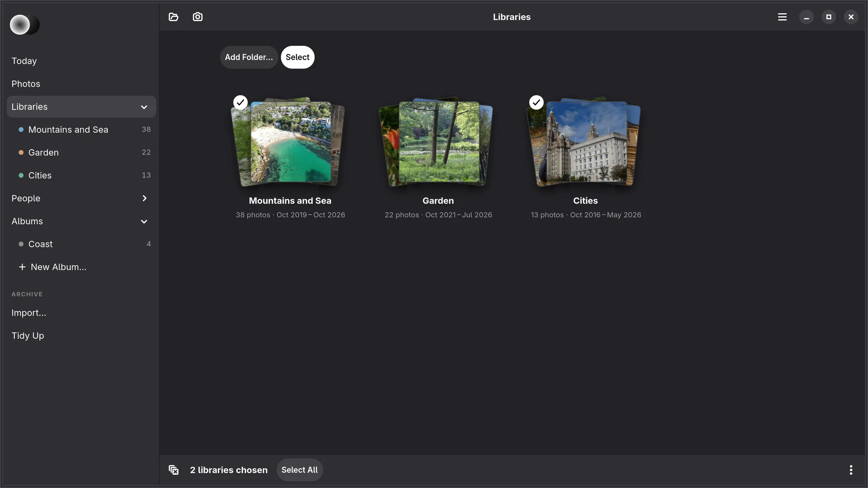Viewport: 868px width, 488px height.
Task: Open Garden library in sidebar
Action: click(81, 153)
